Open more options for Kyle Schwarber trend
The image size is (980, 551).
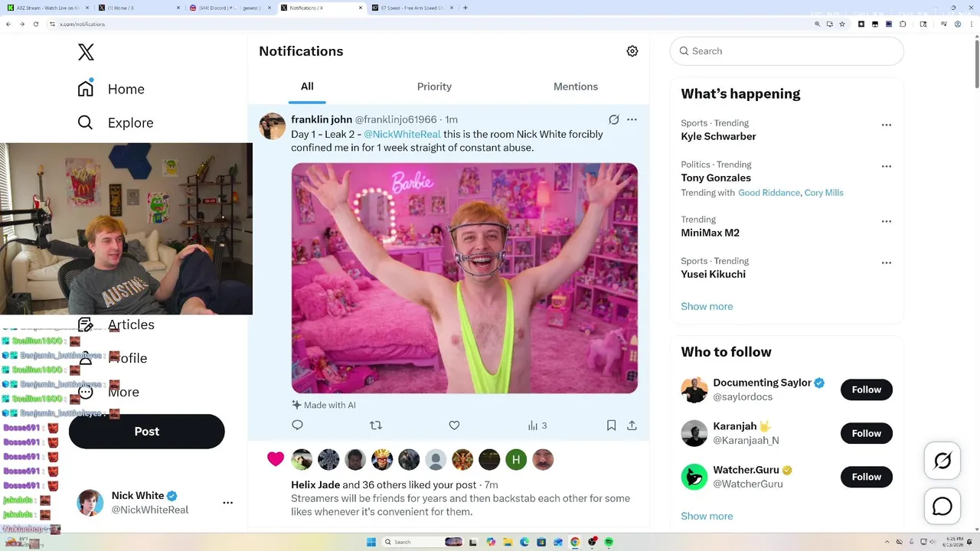886,125
